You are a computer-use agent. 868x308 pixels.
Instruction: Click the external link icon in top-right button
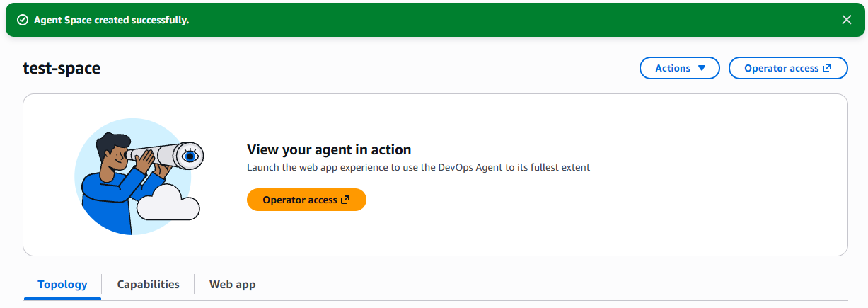pos(826,68)
